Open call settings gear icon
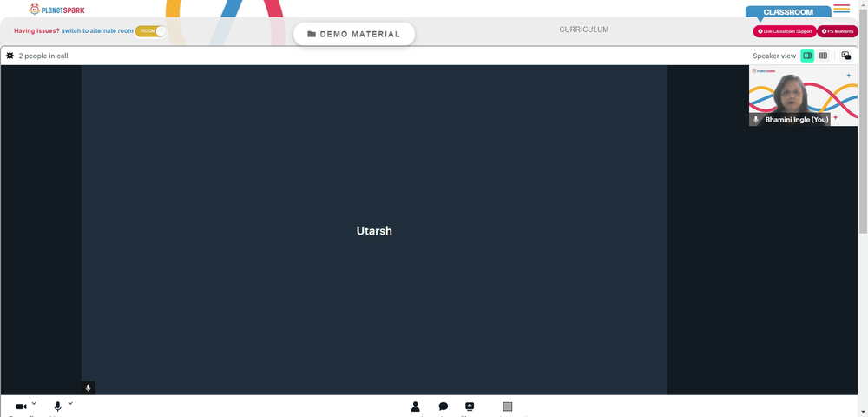This screenshot has width=868, height=417. (10, 56)
